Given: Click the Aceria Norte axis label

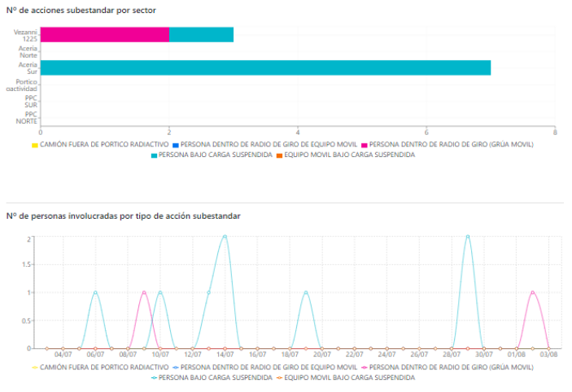Looking at the screenshot, I should pyautogui.click(x=28, y=52).
